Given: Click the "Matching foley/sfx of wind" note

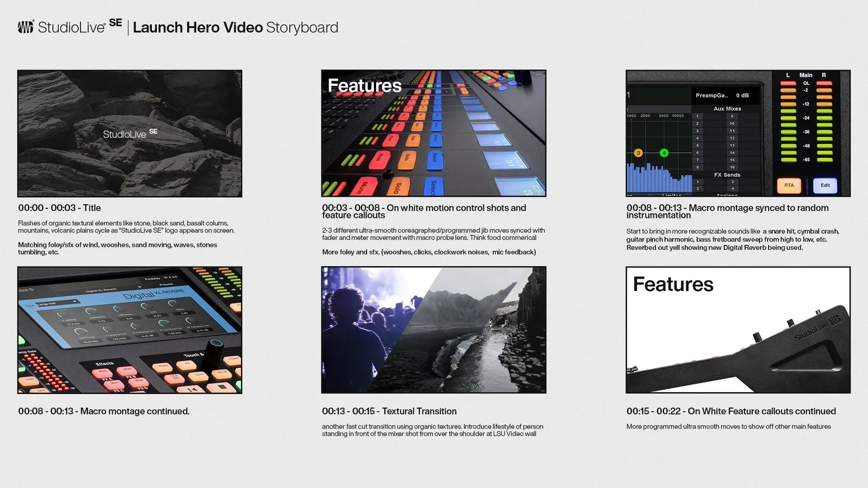Looking at the screenshot, I should click(118, 248).
